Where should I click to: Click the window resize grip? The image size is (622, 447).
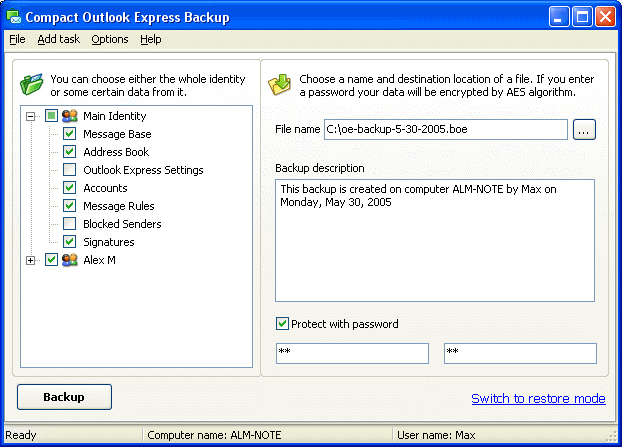coord(611,436)
